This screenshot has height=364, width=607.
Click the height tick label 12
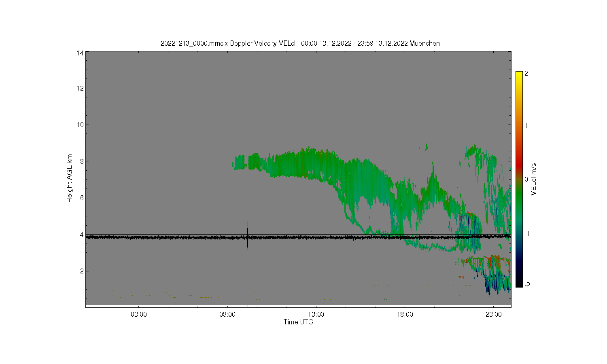pyautogui.click(x=80, y=88)
